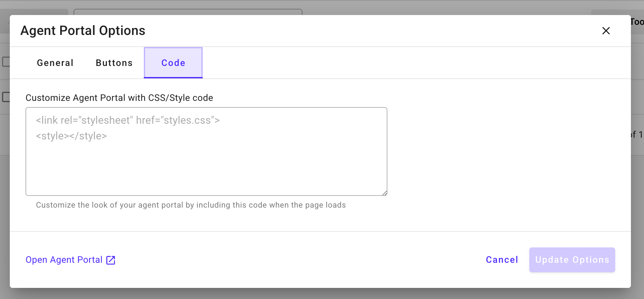Click the helper text below code box
Image resolution: width=644 pixels, height=299 pixels.
pyautogui.click(x=191, y=205)
